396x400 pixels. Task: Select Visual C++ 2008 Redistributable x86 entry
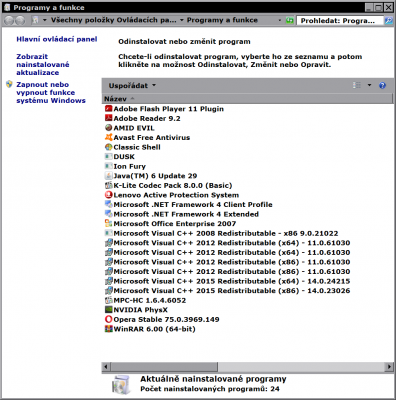(222, 233)
